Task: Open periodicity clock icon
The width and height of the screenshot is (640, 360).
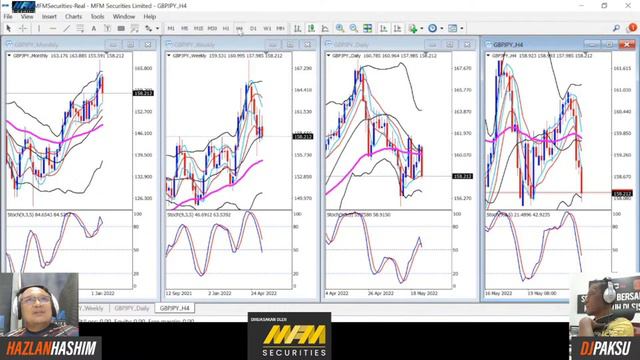Action: (432, 28)
